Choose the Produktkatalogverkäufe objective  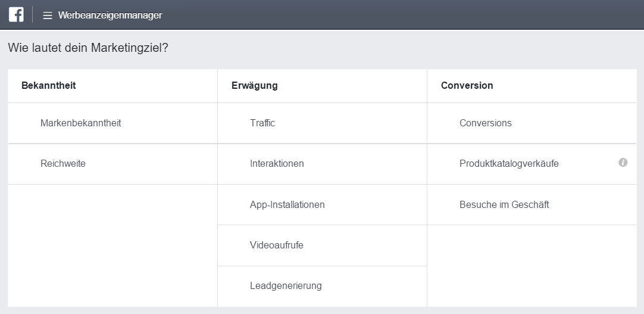point(509,164)
